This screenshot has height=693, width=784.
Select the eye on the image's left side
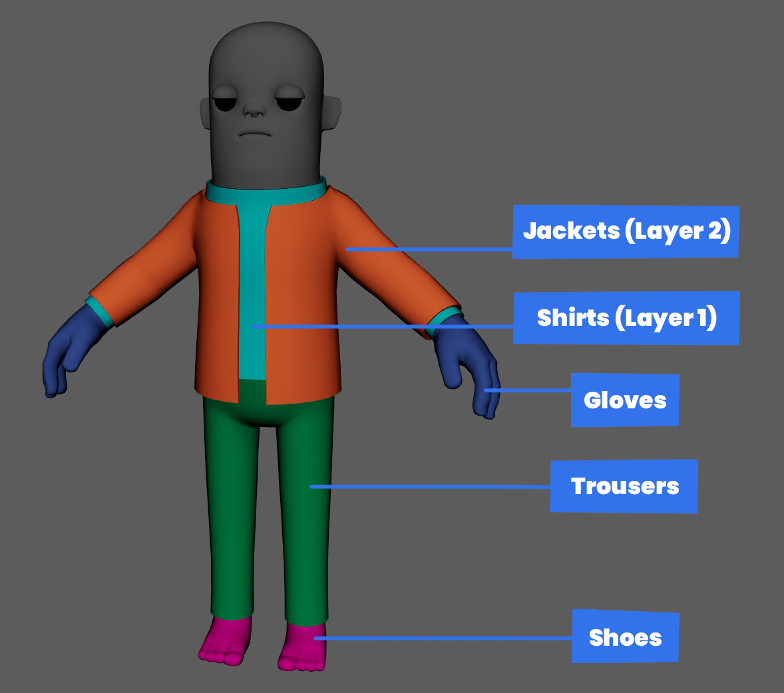coord(224,102)
